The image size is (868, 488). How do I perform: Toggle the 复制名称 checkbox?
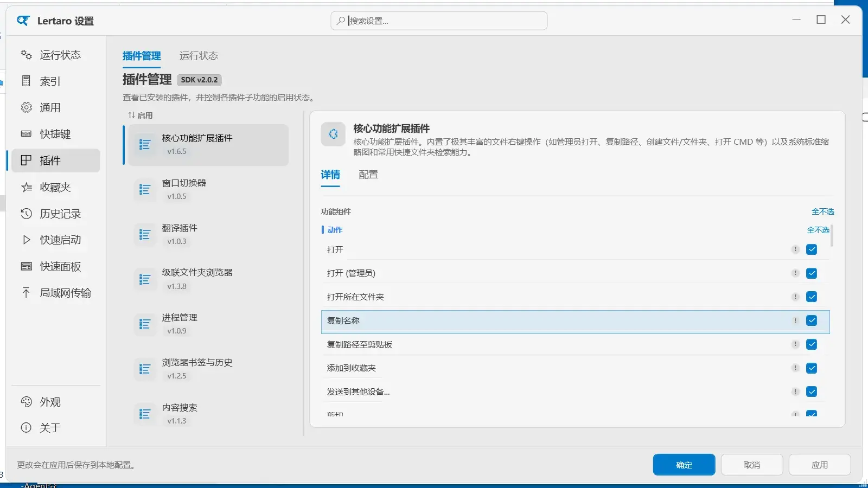812,320
